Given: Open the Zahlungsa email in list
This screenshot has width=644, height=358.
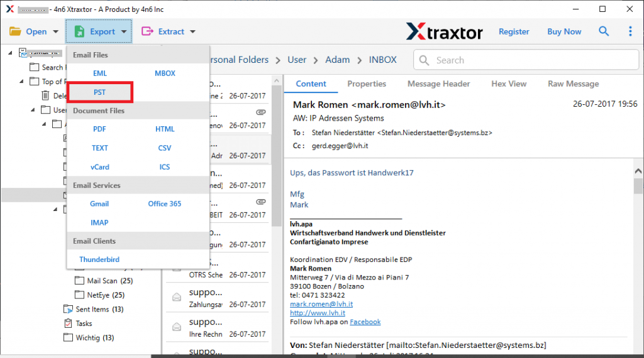Looking at the screenshot, I should coord(217,298).
